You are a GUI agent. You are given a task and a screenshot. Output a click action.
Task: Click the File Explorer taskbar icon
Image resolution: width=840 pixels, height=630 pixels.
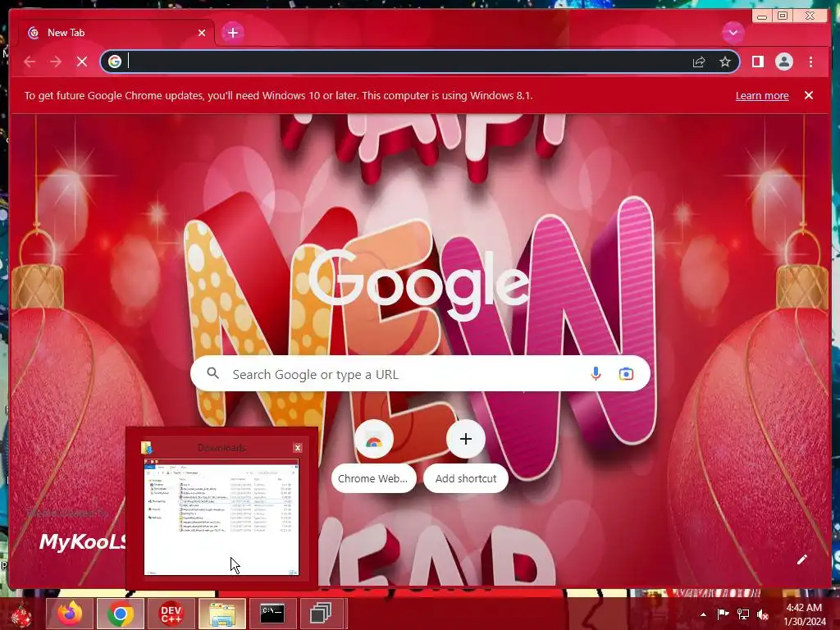tap(221, 614)
